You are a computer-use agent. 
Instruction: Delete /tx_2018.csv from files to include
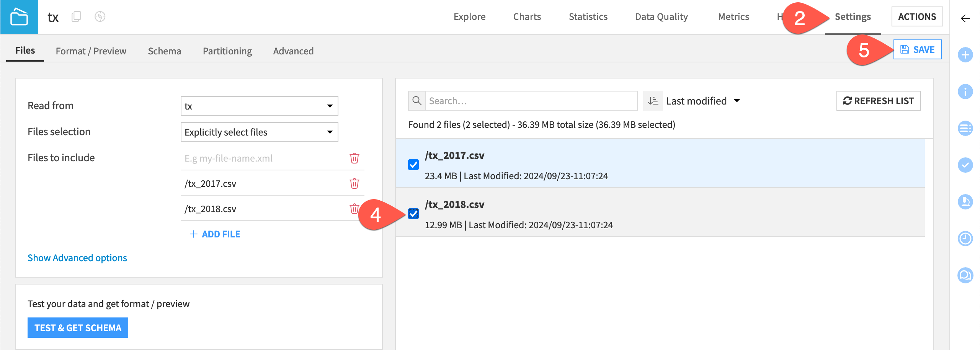click(354, 209)
